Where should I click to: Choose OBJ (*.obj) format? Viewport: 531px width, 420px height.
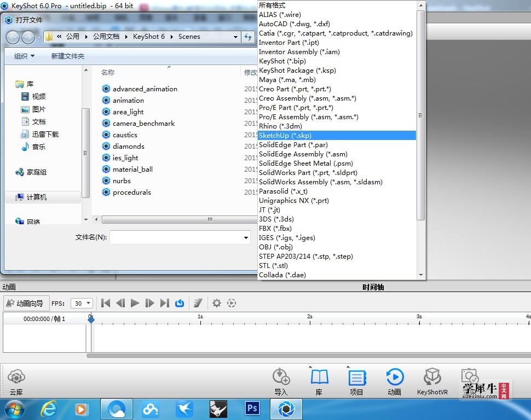(337, 247)
